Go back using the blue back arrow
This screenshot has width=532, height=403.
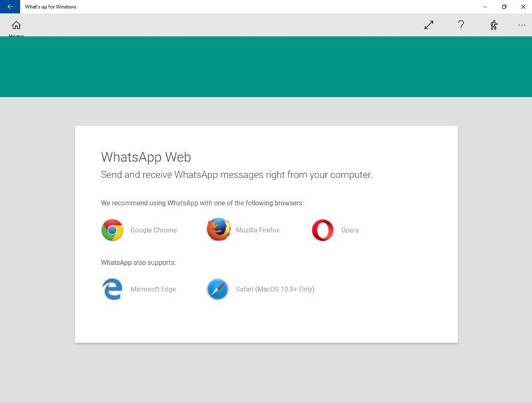pyautogui.click(x=10, y=7)
